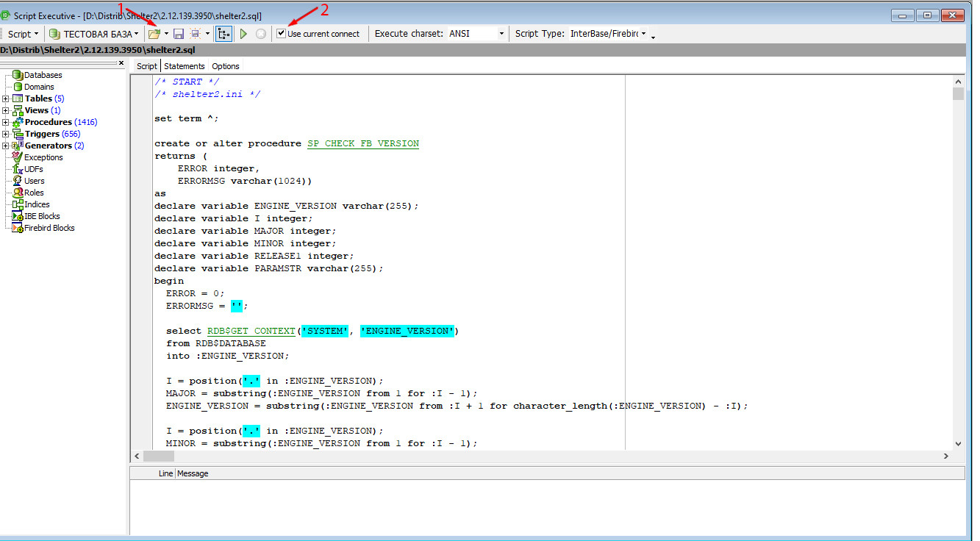Click the Generators icon in the tree
980x541 pixels.
(18, 146)
